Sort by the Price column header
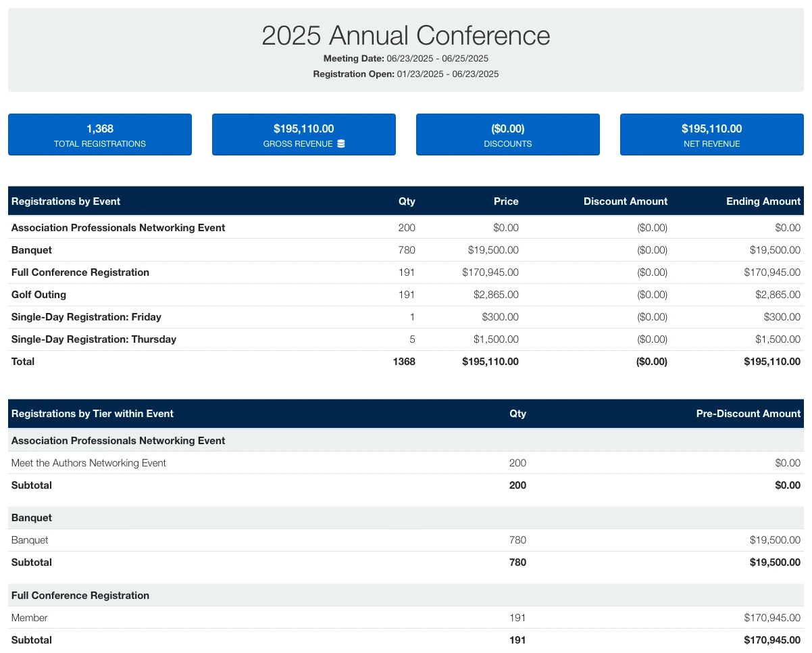Image resolution: width=812 pixels, height=653 pixels. coord(506,201)
